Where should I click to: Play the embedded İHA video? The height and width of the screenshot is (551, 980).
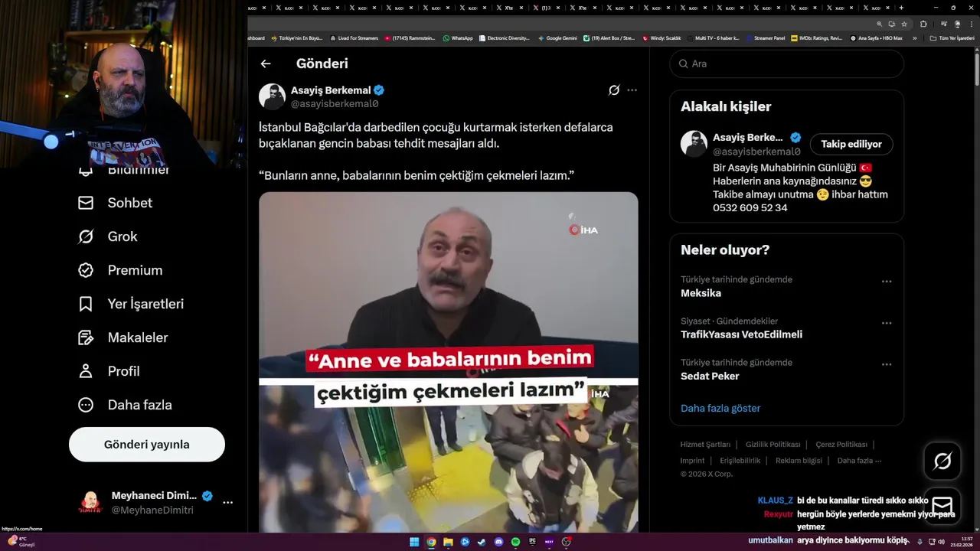448,361
